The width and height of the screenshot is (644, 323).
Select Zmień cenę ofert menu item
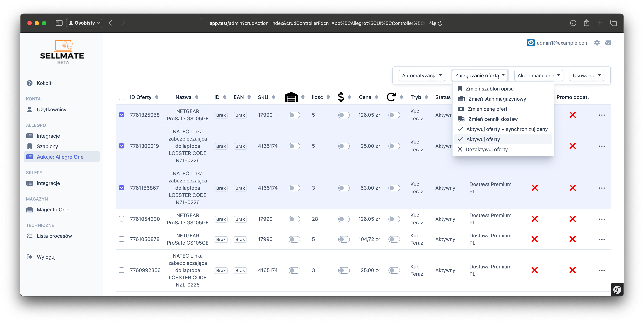[503, 109]
